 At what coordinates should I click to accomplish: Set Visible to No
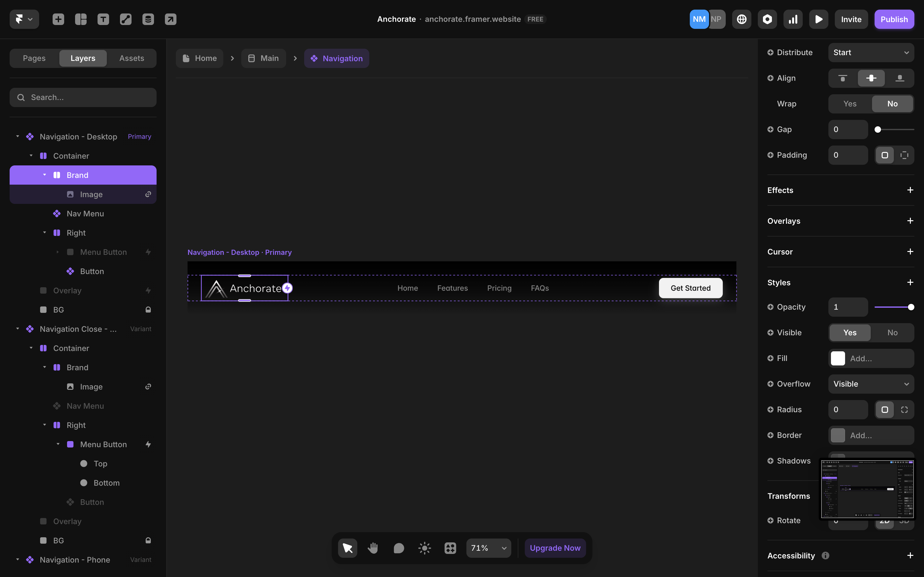click(892, 332)
